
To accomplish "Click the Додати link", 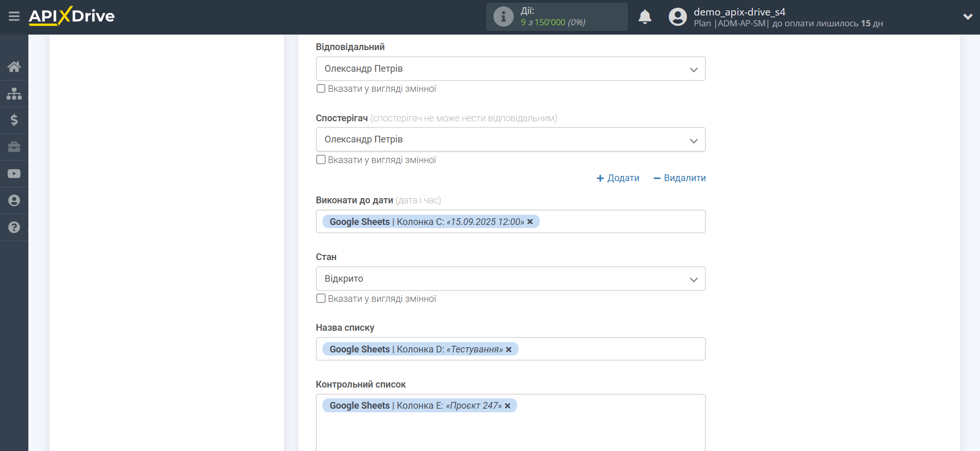I will [x=618, y=178].
